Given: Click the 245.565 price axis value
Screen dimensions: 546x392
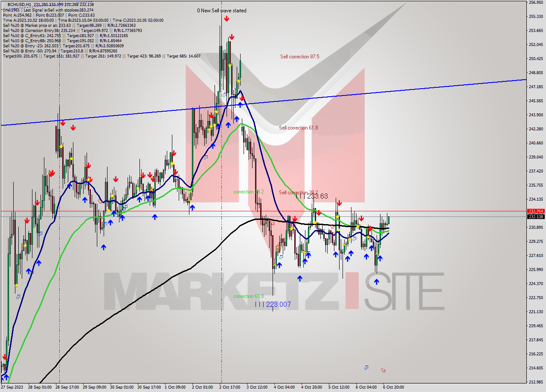Looking at the screenshot, I should pyautogui.click(x=536, y=101).
